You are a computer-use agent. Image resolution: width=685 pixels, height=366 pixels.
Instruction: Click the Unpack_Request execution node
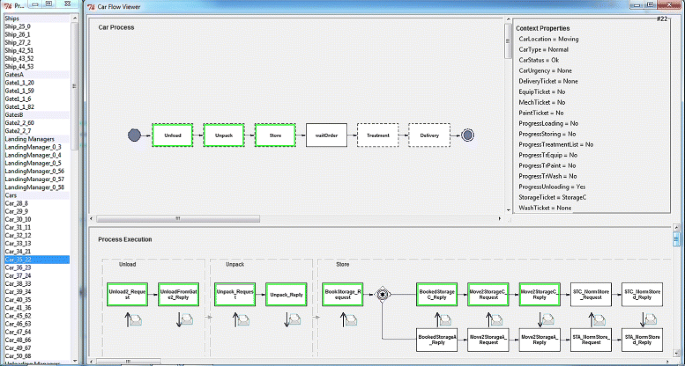235,294
